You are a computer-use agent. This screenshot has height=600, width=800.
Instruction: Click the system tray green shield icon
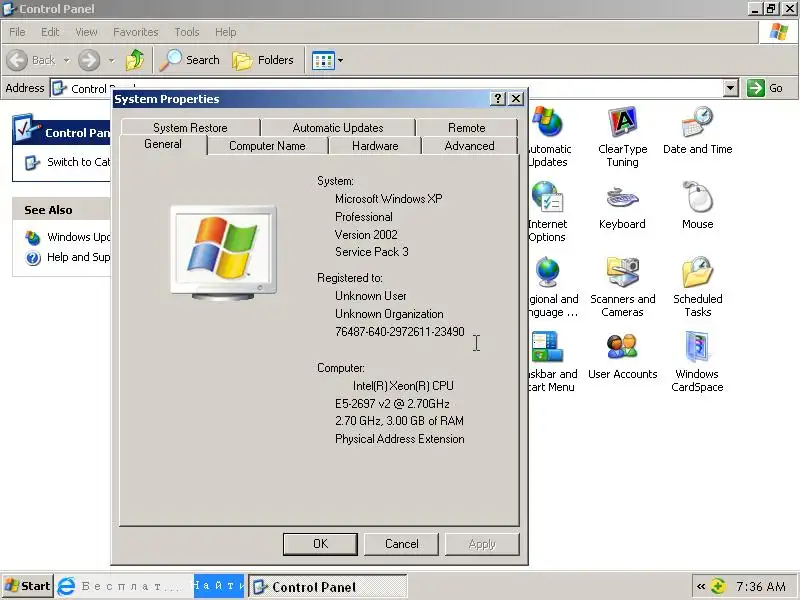pos(718,587)
